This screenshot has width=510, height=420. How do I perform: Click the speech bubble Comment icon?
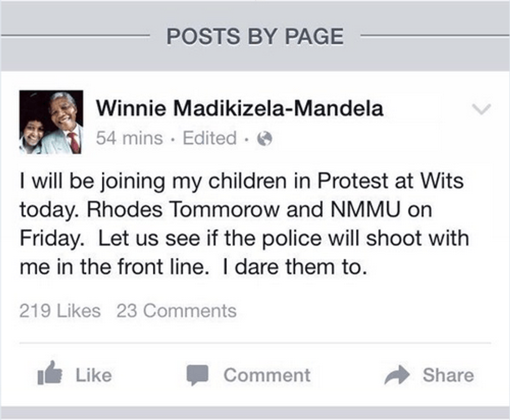[197, 375]
